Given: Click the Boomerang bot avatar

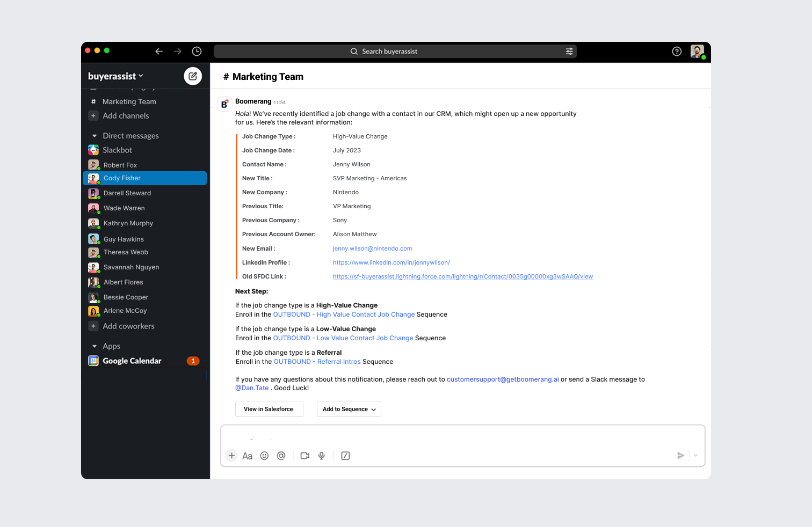Looking at the screenshot, I should pos(224,104).
